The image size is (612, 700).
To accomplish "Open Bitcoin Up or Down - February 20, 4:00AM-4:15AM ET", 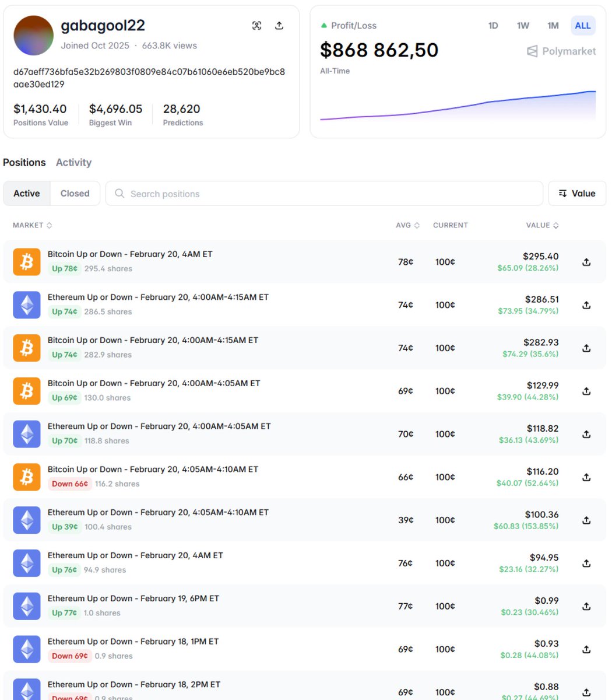I will 153,340.
